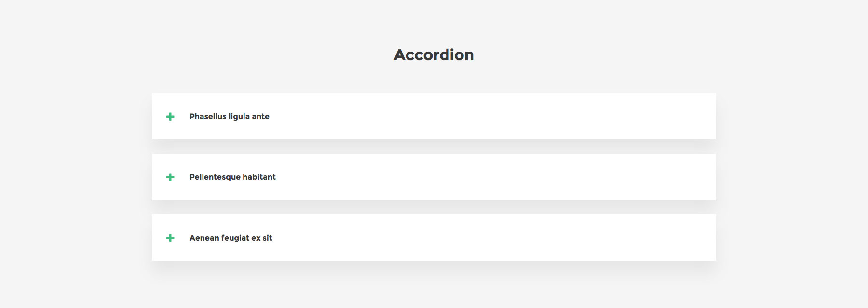Click the green plus icon beside Aenean feugiat ex sit

point(170,238)
